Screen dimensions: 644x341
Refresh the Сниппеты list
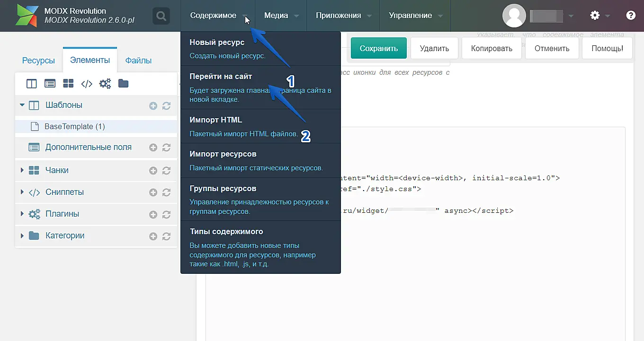166,192
